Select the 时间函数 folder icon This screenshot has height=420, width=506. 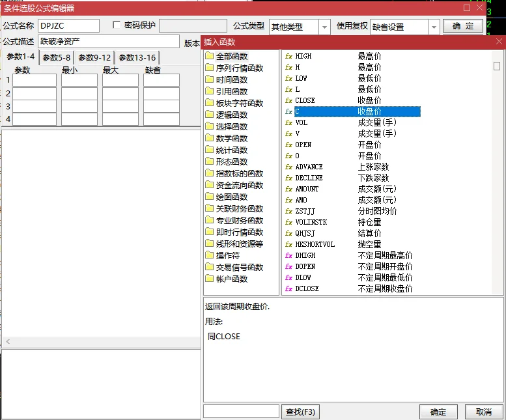pos(210,79)
